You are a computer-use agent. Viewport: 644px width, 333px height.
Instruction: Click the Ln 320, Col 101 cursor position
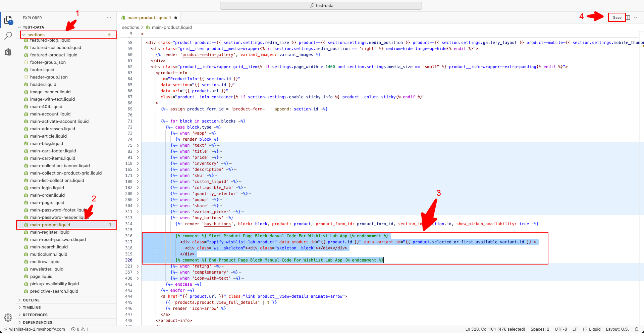[x=495, y=329]
